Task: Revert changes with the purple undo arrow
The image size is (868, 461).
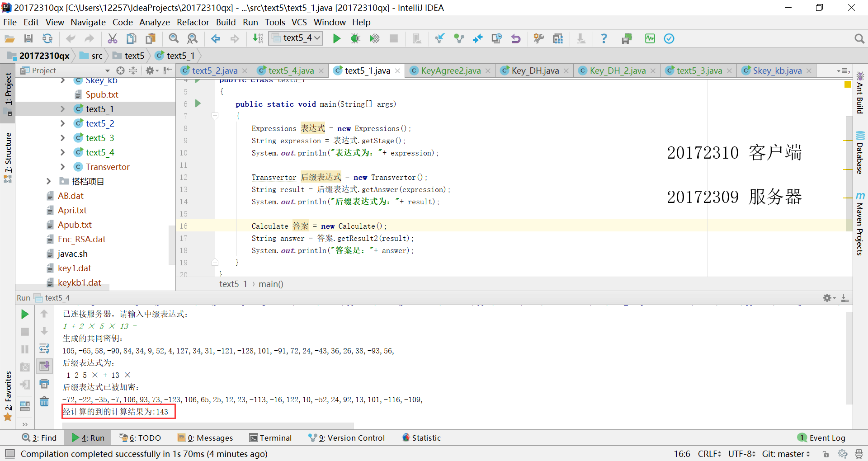Action: (516, 39)
